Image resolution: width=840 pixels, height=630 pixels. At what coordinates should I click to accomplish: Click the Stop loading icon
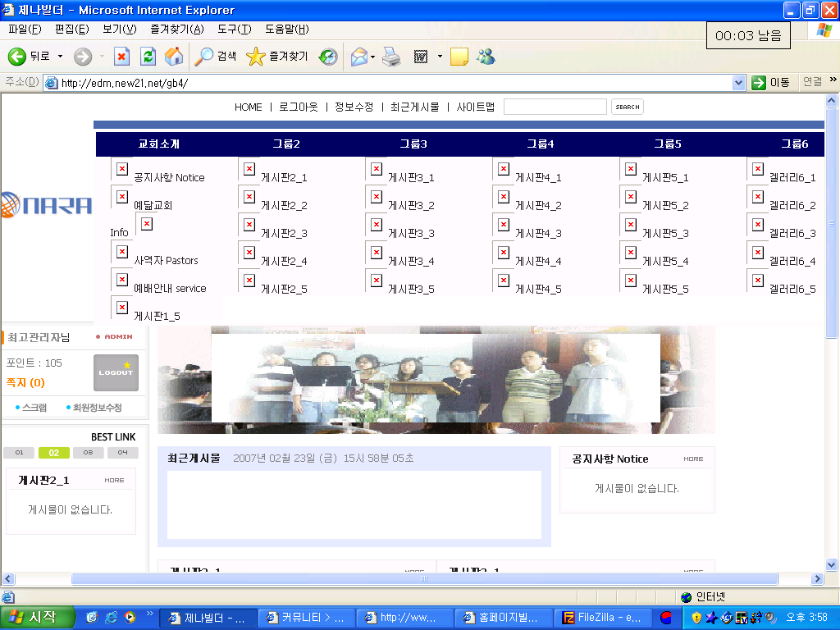tap(121, 57)
